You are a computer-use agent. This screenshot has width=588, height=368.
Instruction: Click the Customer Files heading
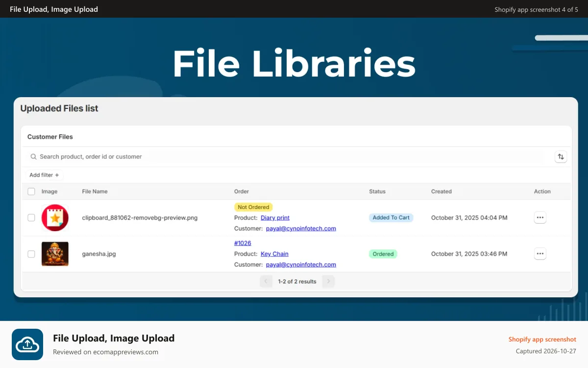click(50, 137)
